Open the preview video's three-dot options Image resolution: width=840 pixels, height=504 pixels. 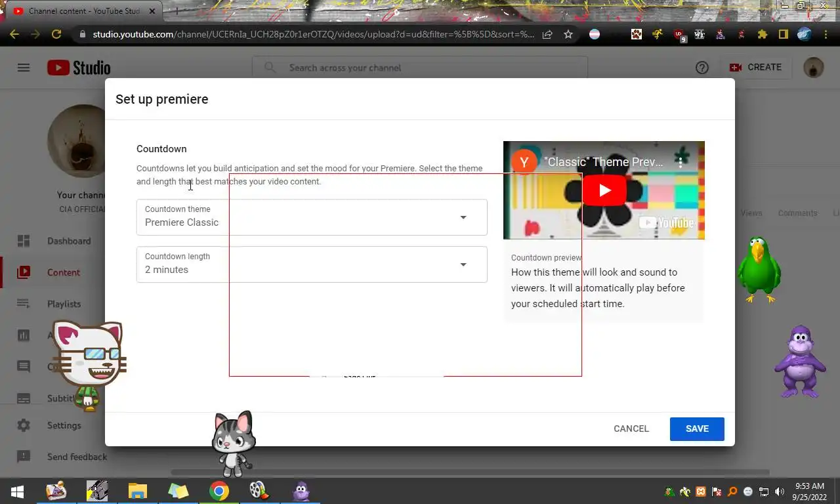pyautogui.click(x=681, y=161)
